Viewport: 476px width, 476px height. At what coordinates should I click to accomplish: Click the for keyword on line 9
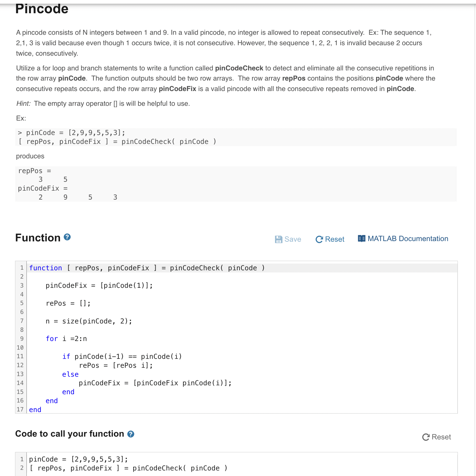[x=51, y=339]
